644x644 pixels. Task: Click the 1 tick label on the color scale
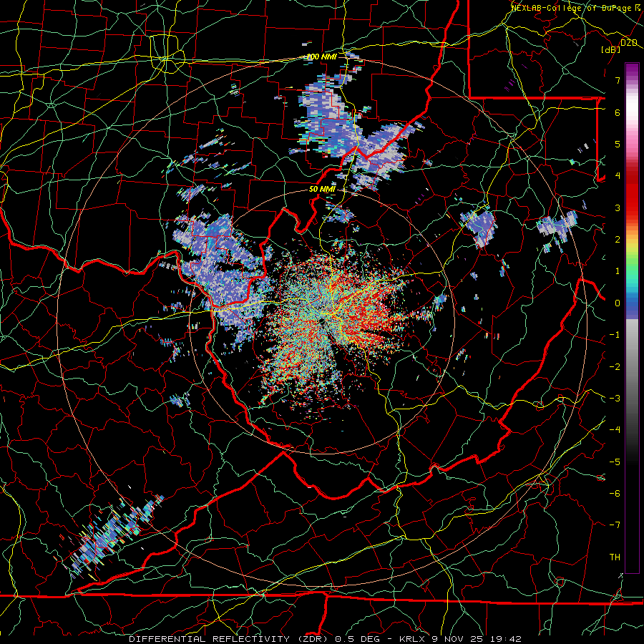(618, 271)
